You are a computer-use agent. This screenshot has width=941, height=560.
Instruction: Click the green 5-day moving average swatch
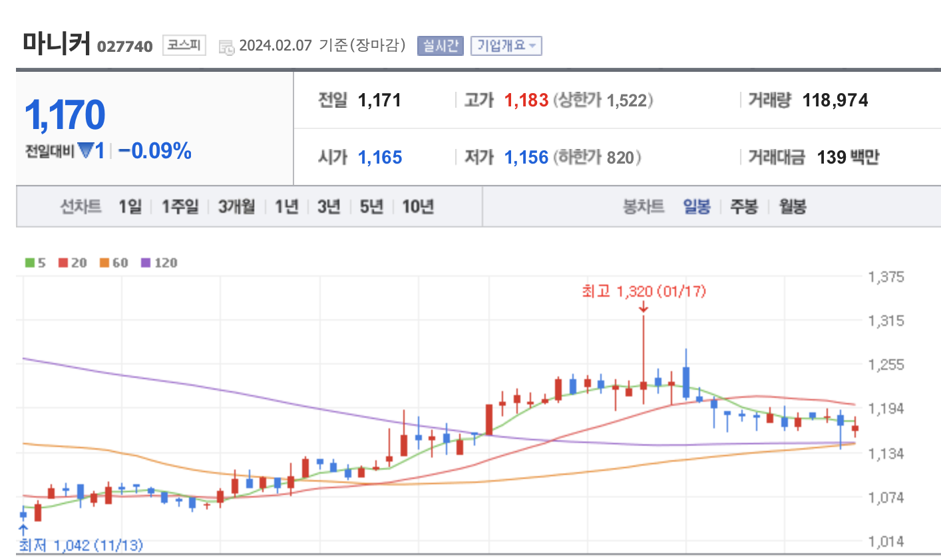(30, 263)
